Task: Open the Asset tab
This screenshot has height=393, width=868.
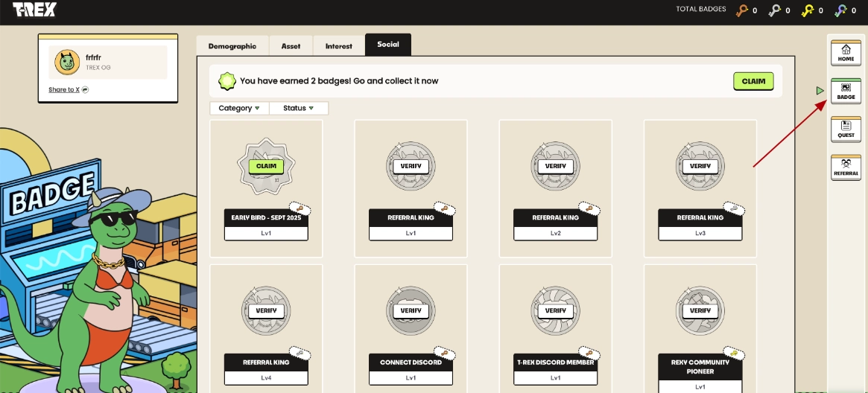Action: (291, 46)
